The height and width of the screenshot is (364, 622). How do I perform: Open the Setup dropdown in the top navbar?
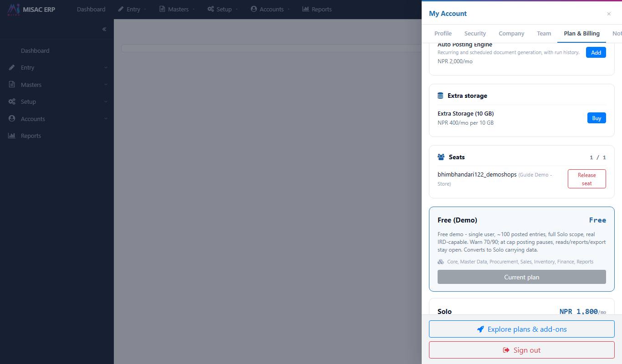tap(223, 9)
